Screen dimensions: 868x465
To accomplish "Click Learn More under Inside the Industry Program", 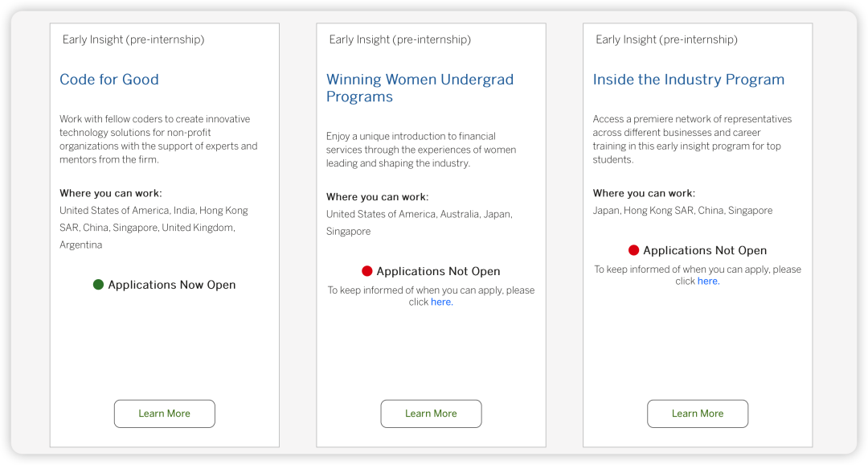I will tap(698, 414).
